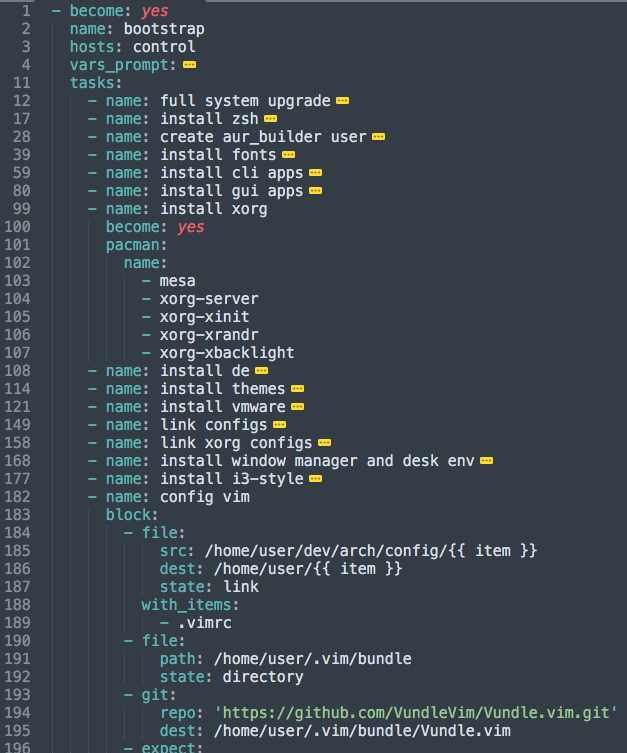This screenshot has width=627, height=753.
Task: Click fold marker after 'create aur_builder user'
Action: tap(377, 137)
